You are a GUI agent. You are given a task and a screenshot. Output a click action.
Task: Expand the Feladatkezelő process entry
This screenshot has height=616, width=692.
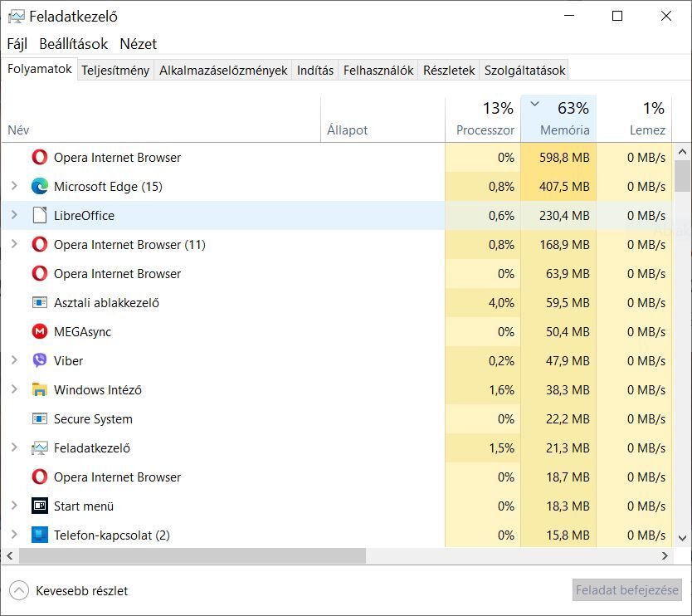(14, 447)
